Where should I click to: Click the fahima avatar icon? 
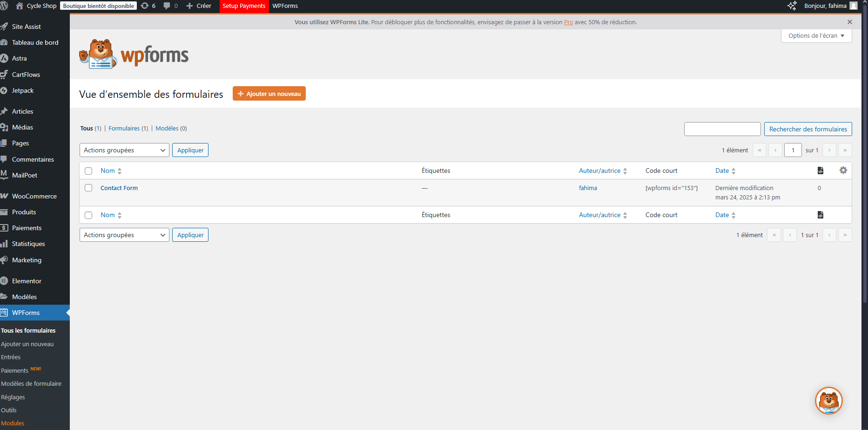pos(854,6)
